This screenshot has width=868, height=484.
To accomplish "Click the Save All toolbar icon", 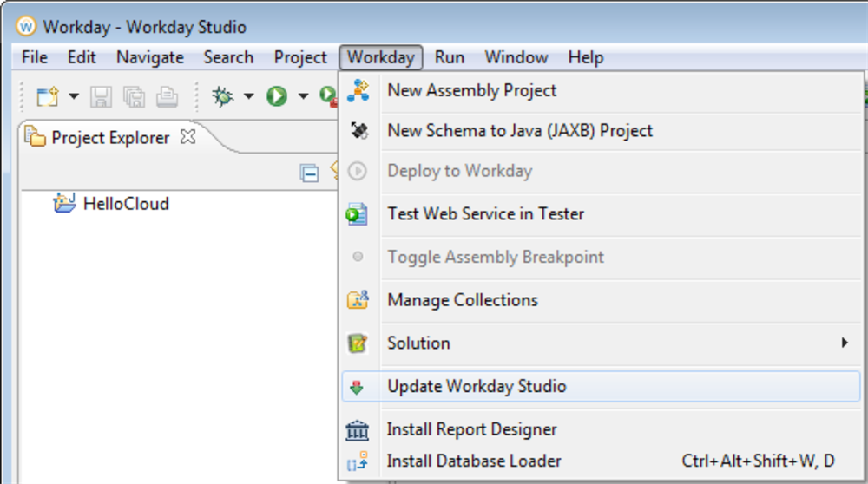I will coord(134,97).
